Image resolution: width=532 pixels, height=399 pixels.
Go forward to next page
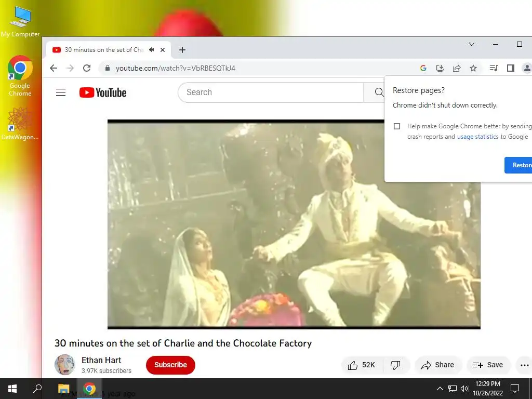tap(70, 68)
